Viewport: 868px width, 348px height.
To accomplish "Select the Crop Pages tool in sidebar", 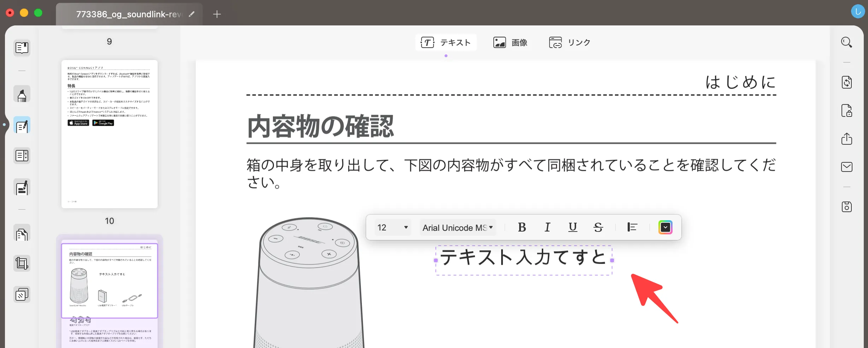I will (x=22, y=264).
